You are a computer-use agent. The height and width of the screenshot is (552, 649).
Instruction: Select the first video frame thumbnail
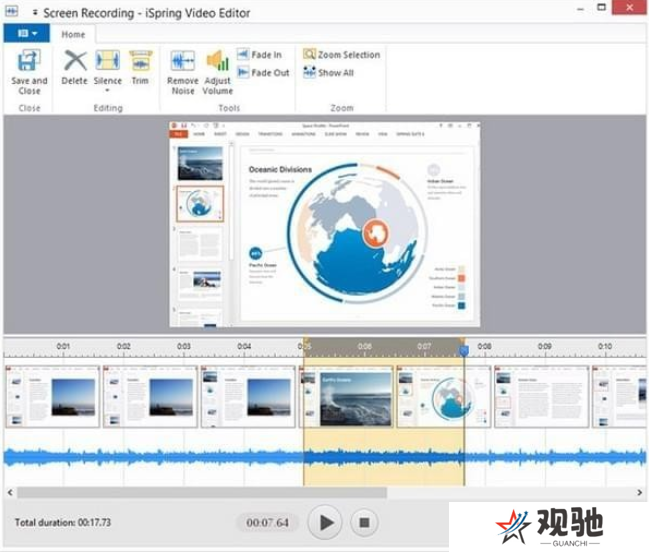pyautogui.click(x=53, y=396)
